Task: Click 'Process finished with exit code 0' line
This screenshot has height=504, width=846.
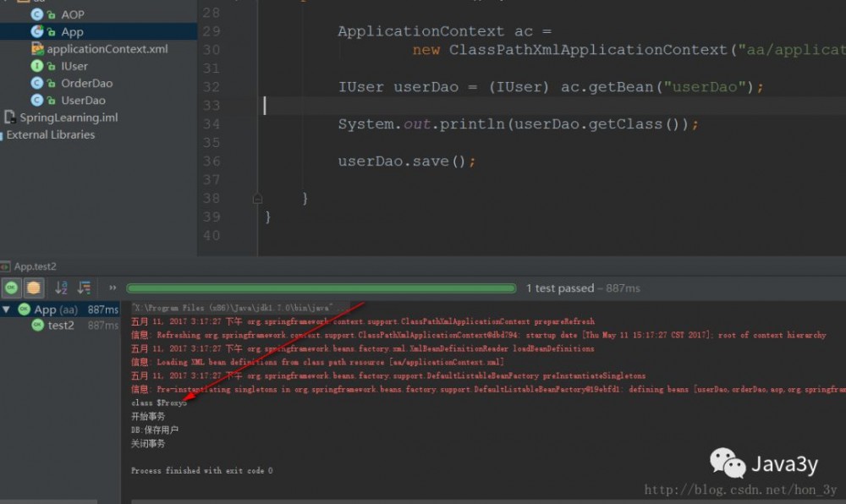Action: coord(202,470)
